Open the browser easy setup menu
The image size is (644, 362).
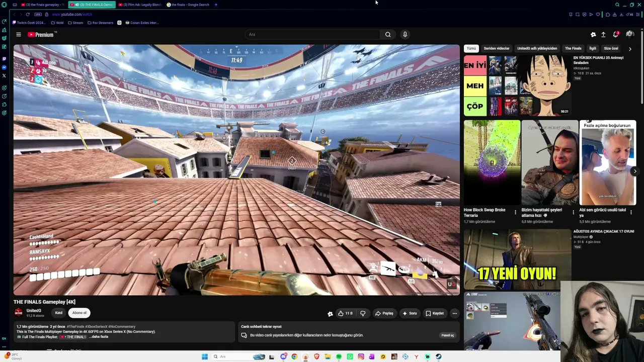tap(638, 15)
